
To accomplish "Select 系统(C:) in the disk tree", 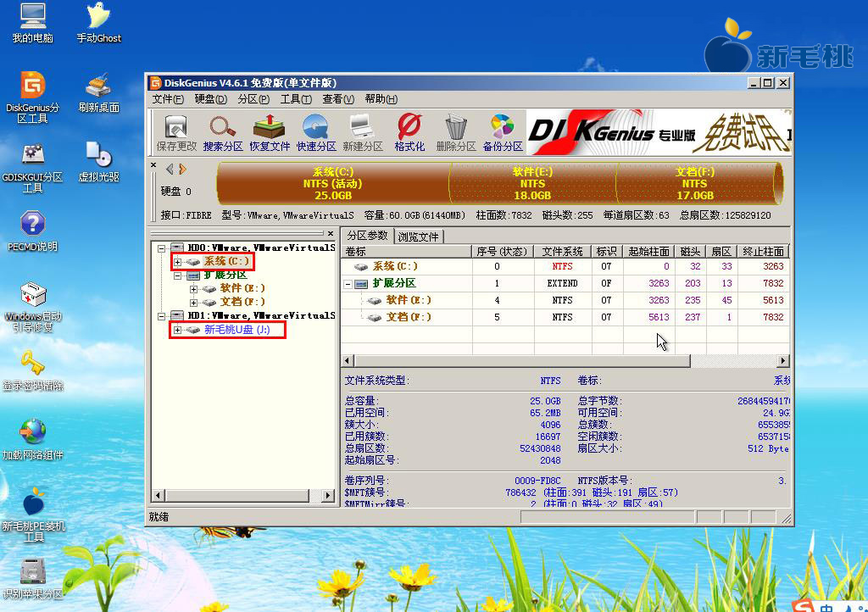I will [226, 261].
